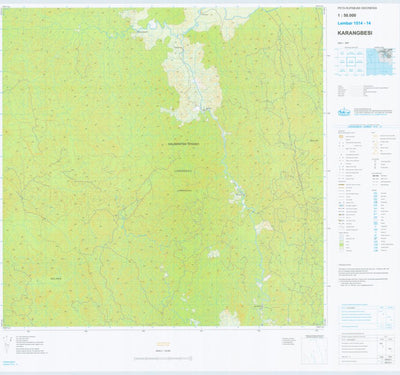Click the small inset diagram at bottom right
This screenshot has height=375, width=400.
coord(314,349)
